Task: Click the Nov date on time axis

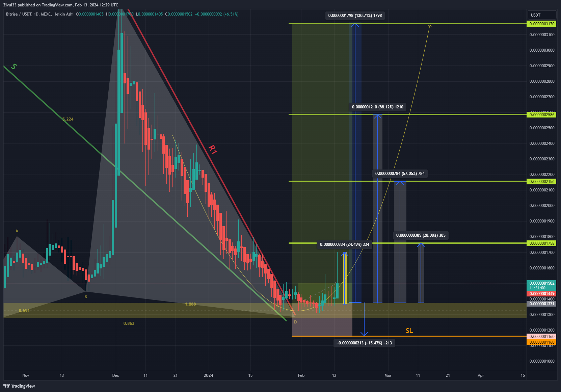Action: point(26,375)
